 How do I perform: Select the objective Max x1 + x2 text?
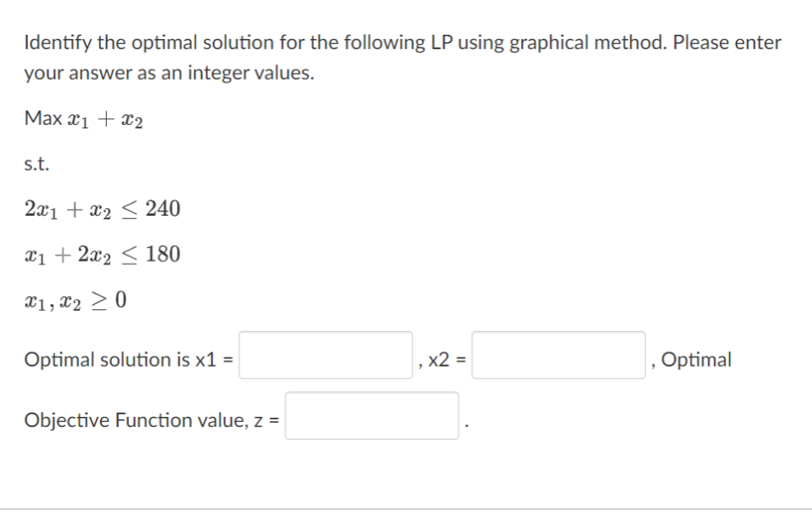pos(83,121)
